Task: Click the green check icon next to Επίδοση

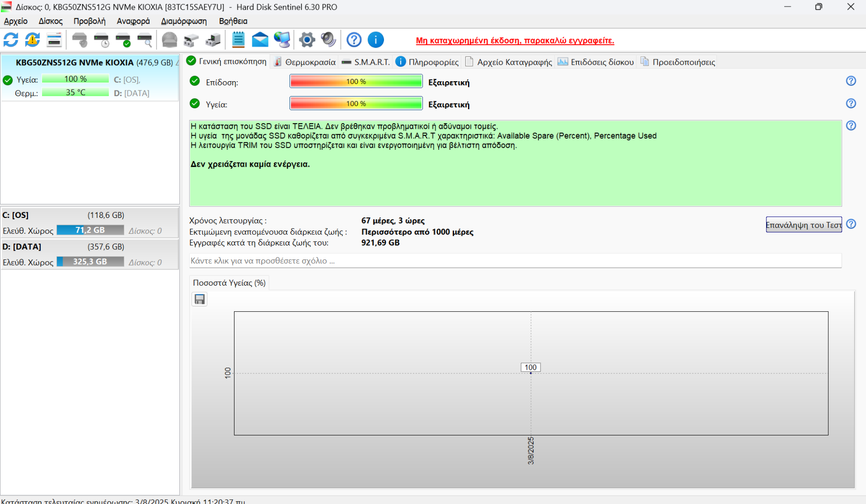Action: [x=195, y=81]
